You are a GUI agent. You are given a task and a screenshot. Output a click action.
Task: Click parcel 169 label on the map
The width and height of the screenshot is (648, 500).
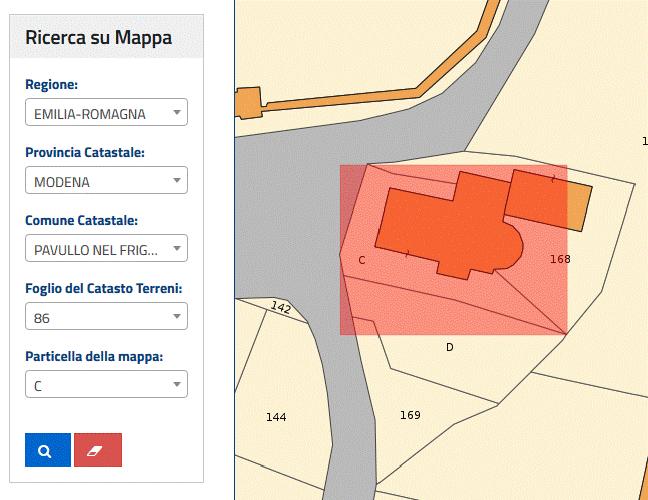tap(410, 415)
